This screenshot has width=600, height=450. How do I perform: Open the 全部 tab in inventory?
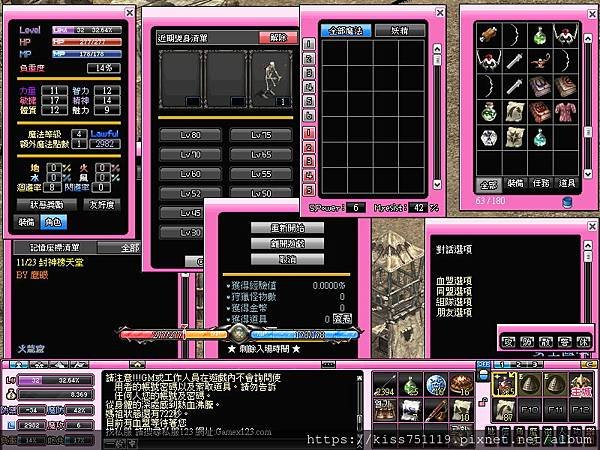click(489, 185)
